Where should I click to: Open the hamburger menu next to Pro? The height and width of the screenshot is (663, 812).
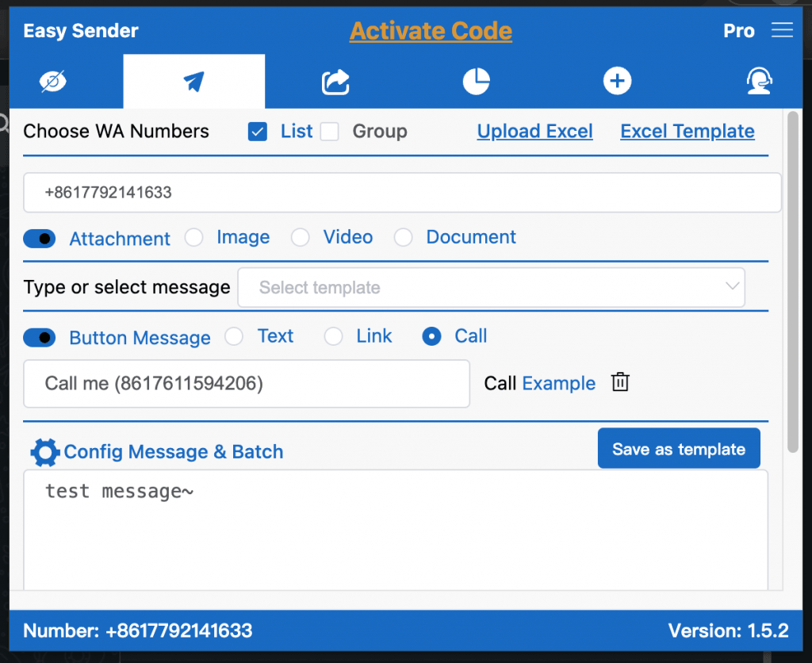[782, 30]
